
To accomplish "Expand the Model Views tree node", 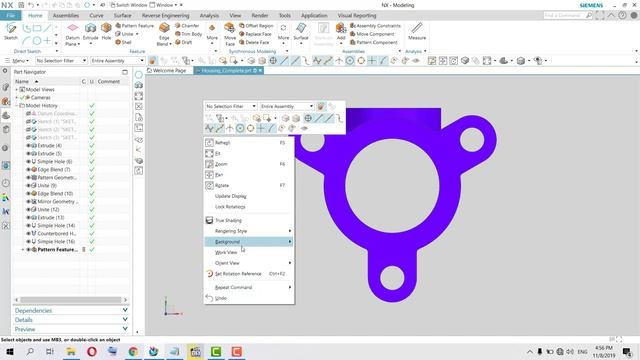I will click(17, 89).
